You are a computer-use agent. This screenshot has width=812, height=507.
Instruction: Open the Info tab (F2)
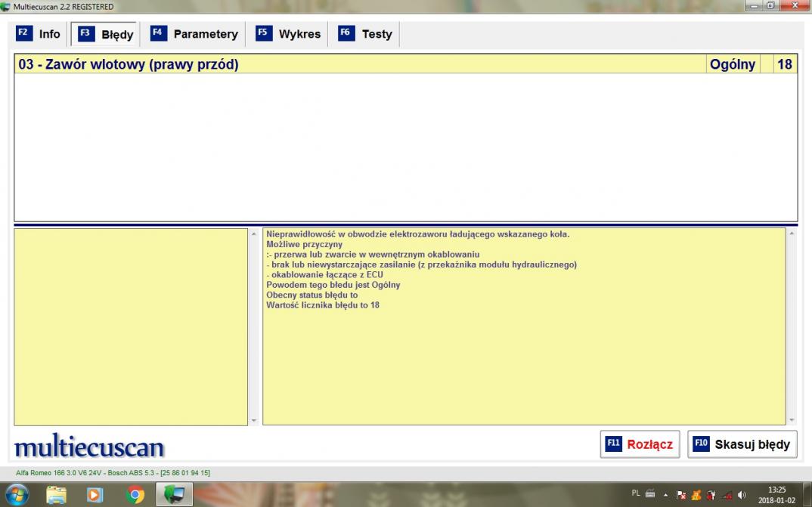pos(39,34)
